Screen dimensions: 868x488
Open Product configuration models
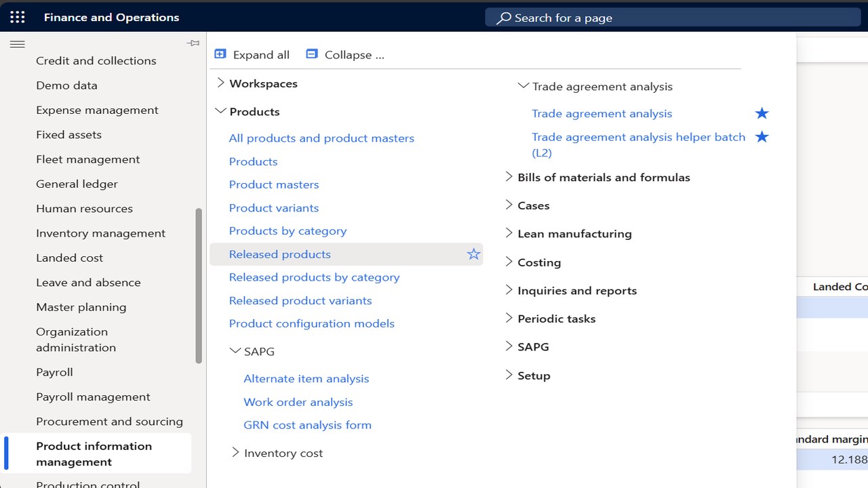pos(311,323)
